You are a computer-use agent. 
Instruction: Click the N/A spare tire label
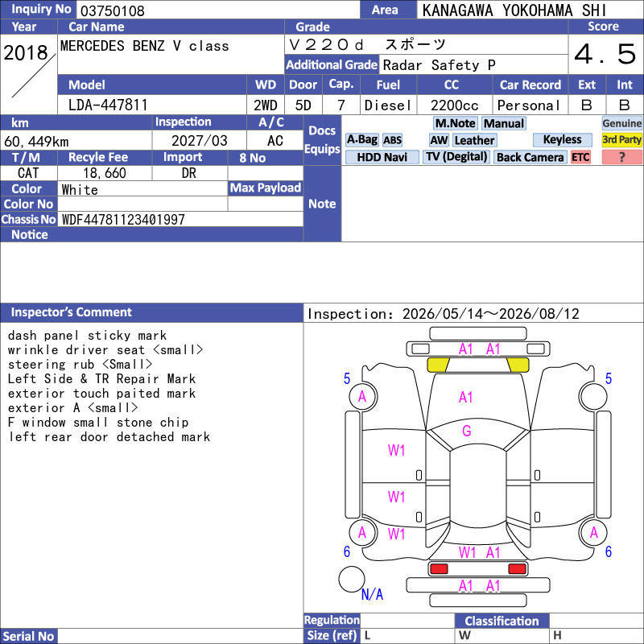[372, 594]
